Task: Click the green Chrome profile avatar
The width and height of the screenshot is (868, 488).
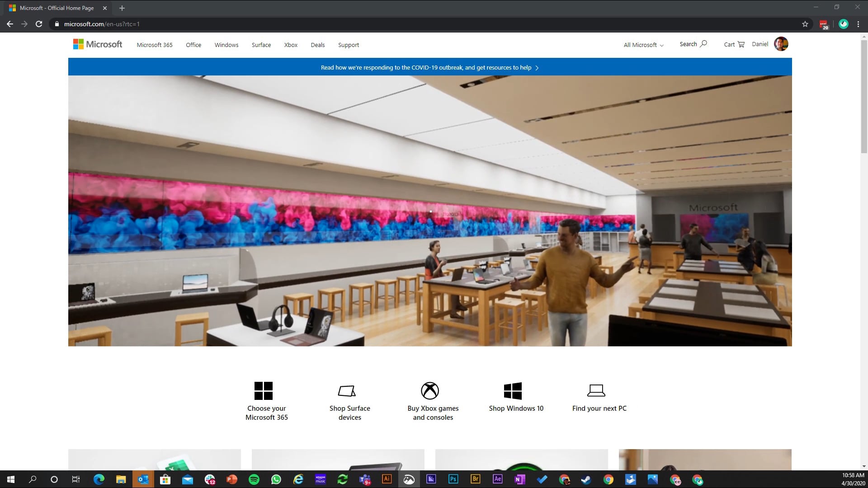Action: 843,24
